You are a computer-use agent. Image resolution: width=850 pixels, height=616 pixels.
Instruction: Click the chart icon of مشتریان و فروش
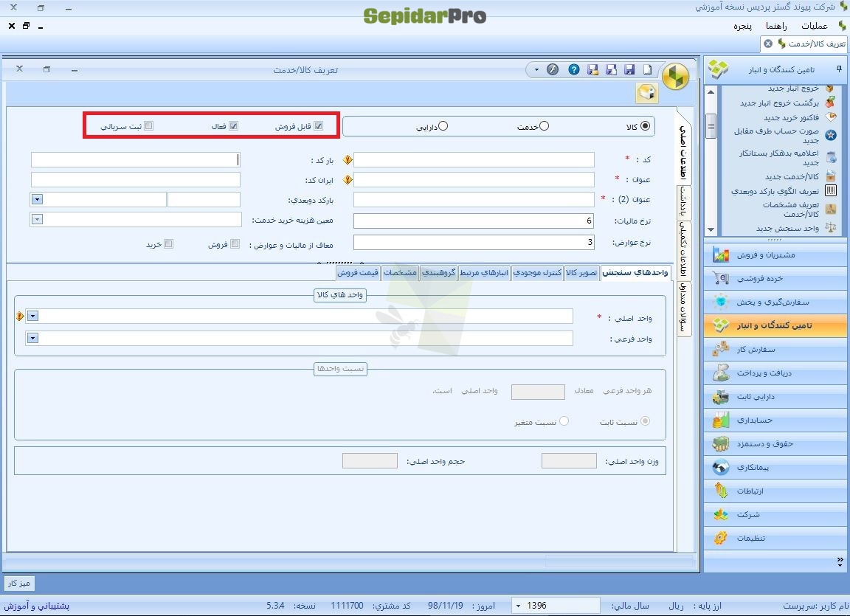coord(720,255)
